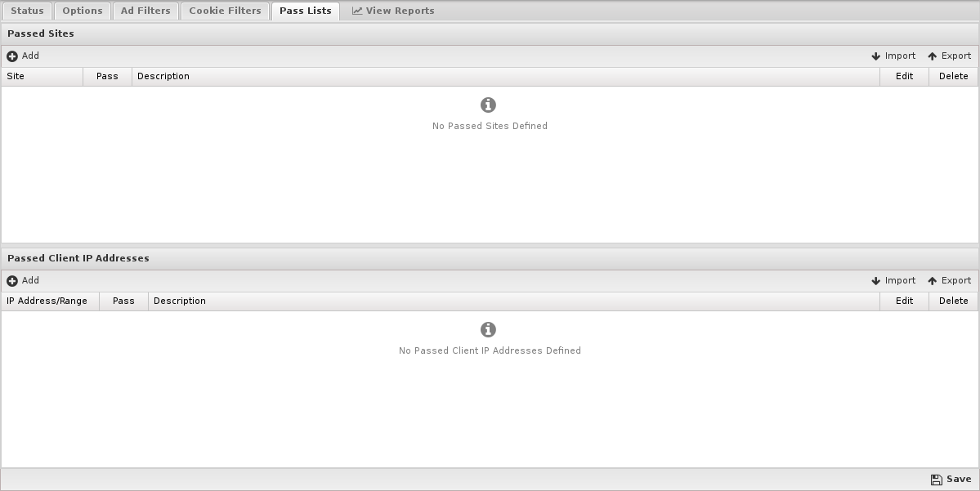Click the Description header in Passed Client IPs
Viewport: 980px width, 491px height.
(x=514, y=301)
